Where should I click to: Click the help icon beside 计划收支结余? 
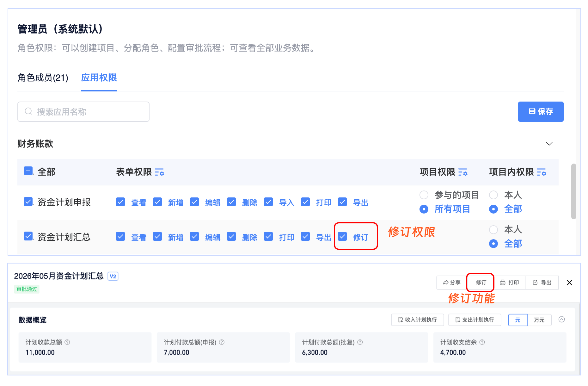coord(482,342)
